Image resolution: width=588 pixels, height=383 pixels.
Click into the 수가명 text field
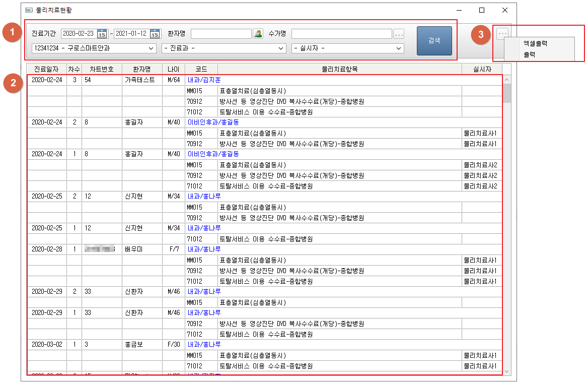pos(341,34)
